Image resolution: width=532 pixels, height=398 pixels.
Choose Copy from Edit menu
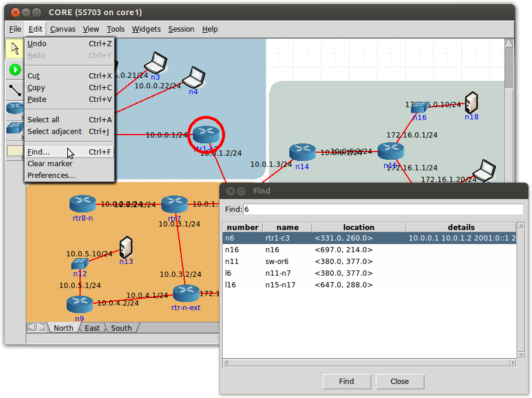tap(70, 88)
